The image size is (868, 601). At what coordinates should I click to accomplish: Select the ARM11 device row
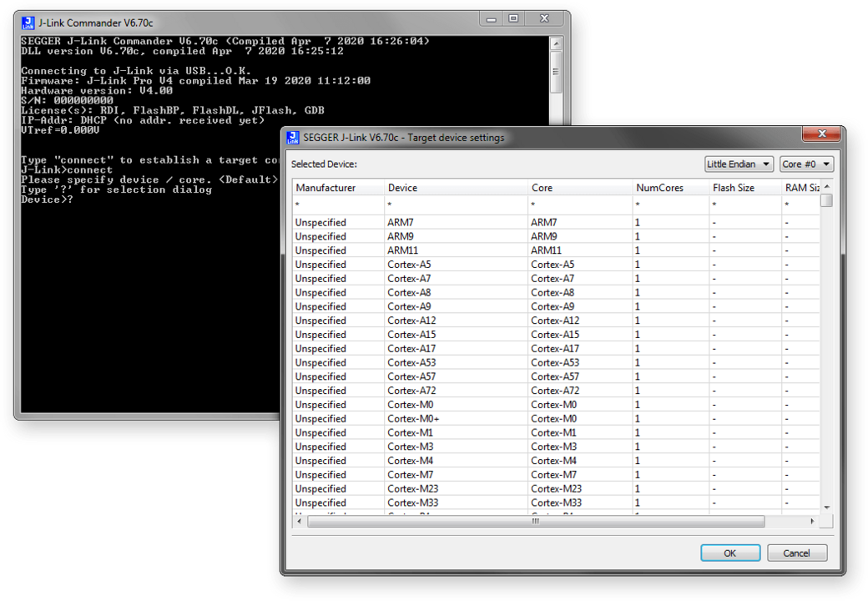(556, 250)
